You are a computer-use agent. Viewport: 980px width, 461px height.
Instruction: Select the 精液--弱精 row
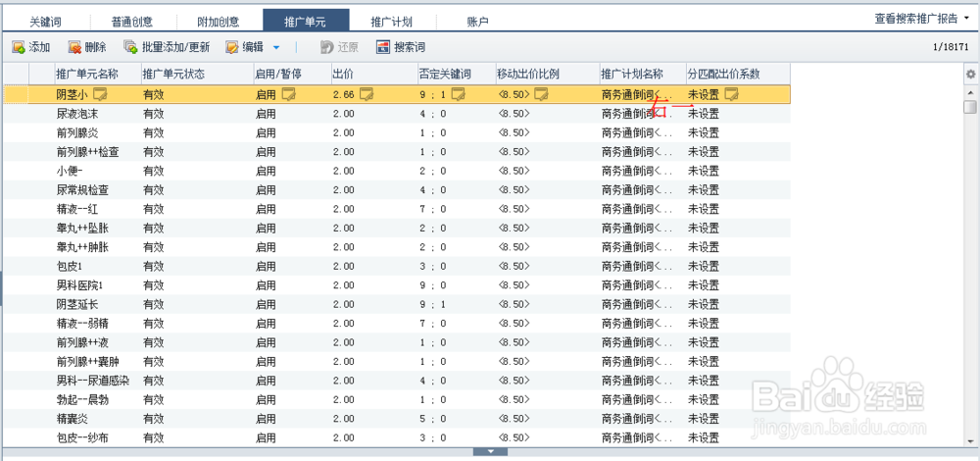(x=397, y=324)
